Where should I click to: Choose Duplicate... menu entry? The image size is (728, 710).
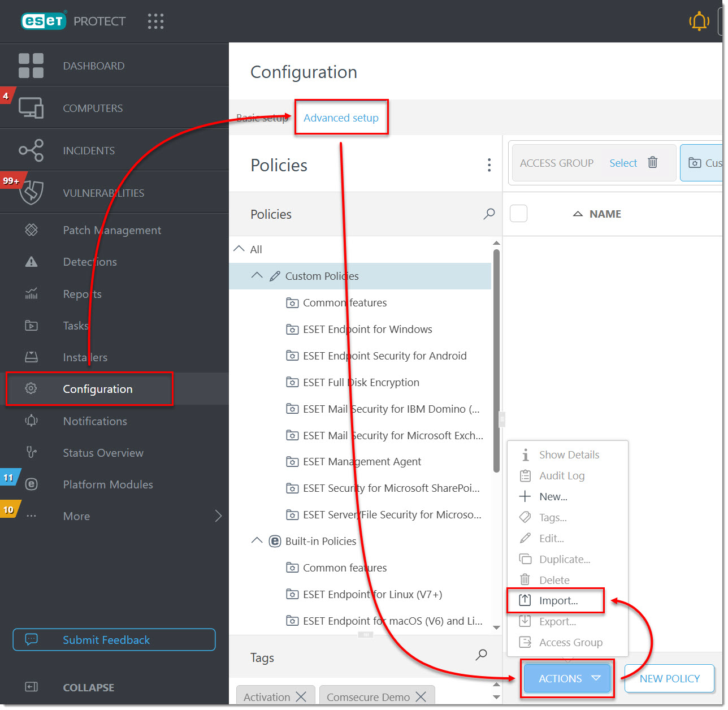567,559
